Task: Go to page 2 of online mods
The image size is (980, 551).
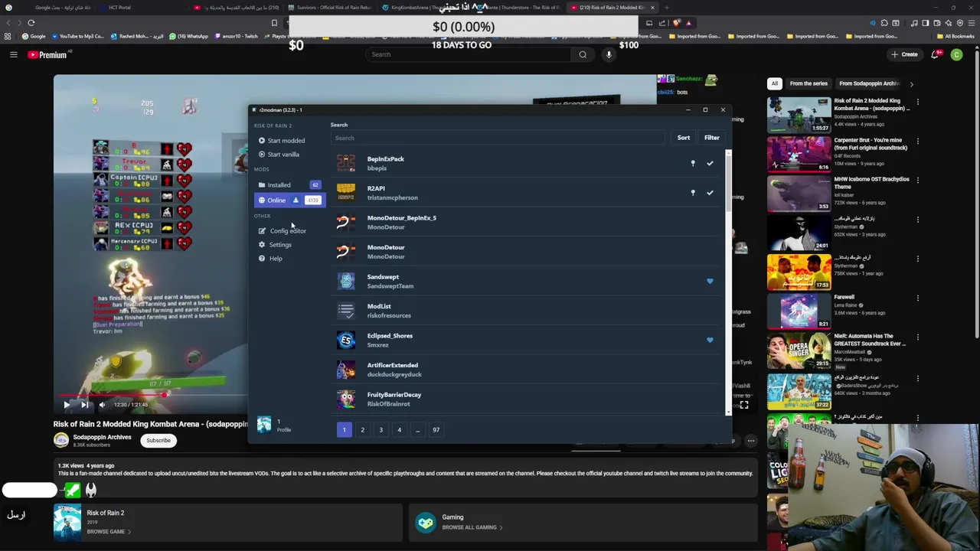Action: coord(363,430)
